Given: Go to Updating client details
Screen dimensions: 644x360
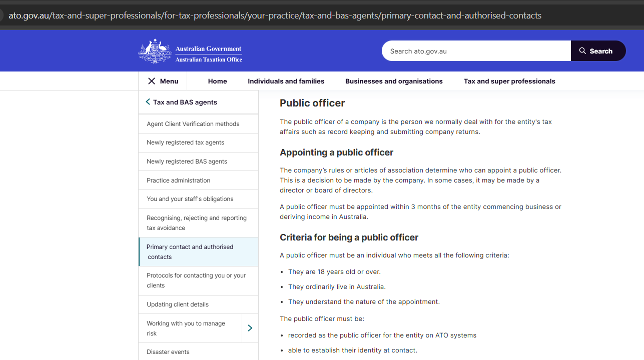Looking at the screenshot, I should [x=198, y=304].
